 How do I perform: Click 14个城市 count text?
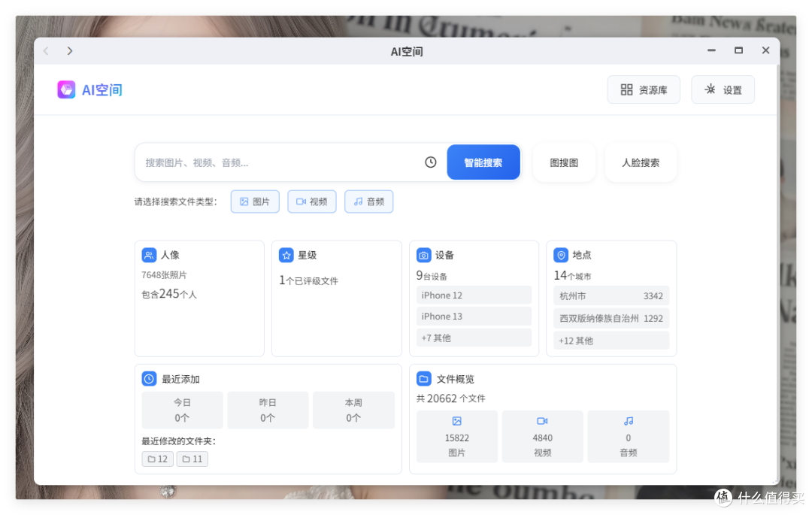click(x=573, y=276)
